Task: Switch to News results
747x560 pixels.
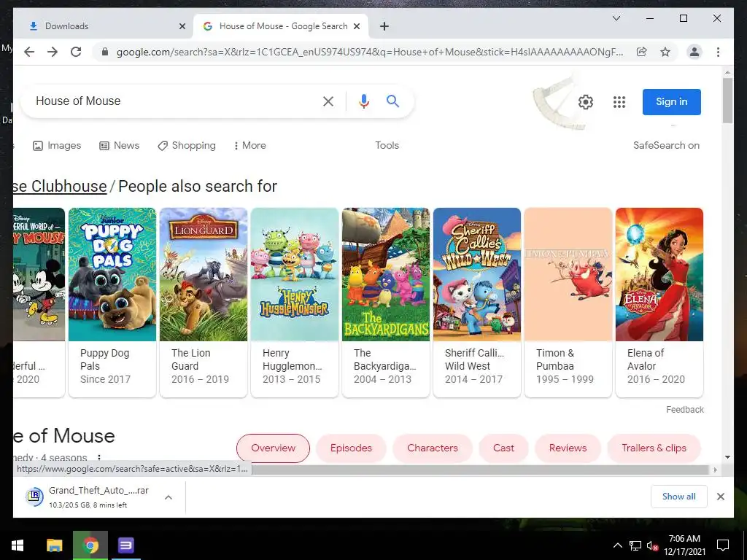Action: 119,146
